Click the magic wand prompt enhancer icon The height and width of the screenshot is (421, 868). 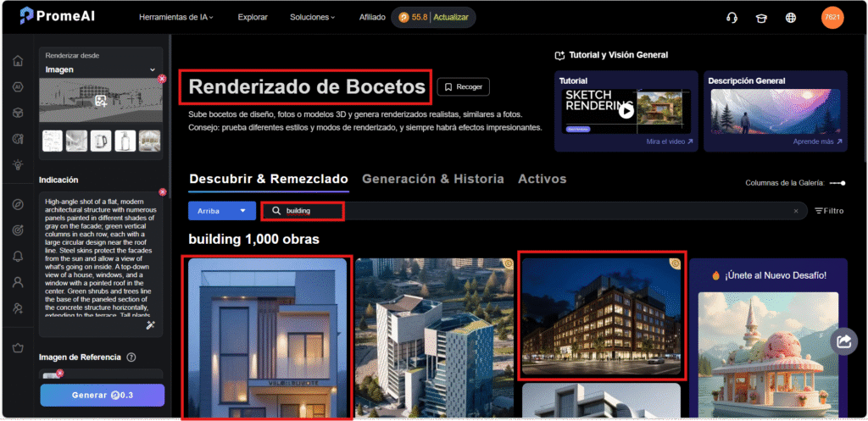(151, 325)
